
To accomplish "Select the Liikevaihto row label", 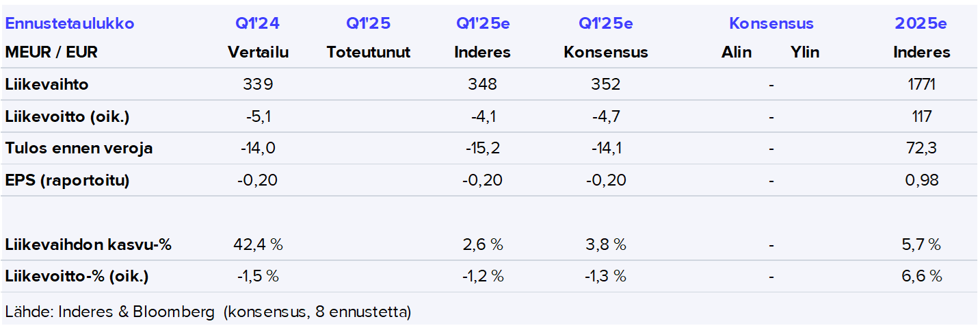I will (x=47, y=85).
